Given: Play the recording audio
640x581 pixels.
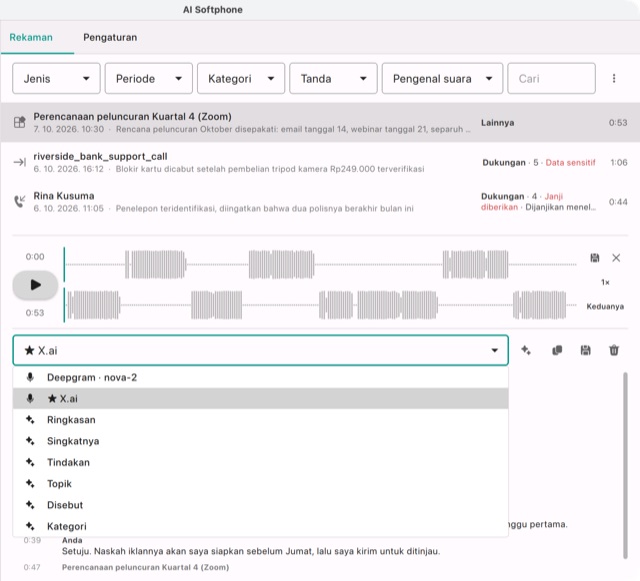Looking at the screenshot, I should [36, 285].
